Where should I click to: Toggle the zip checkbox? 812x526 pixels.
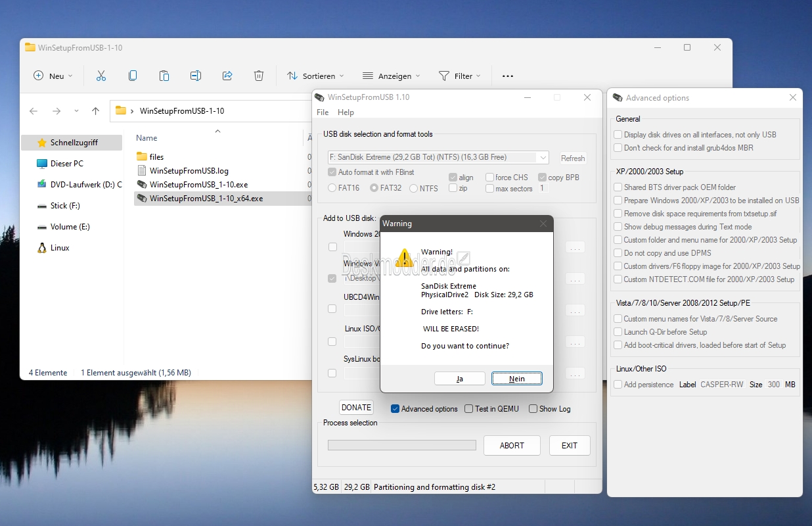click(x=453, y=188)
